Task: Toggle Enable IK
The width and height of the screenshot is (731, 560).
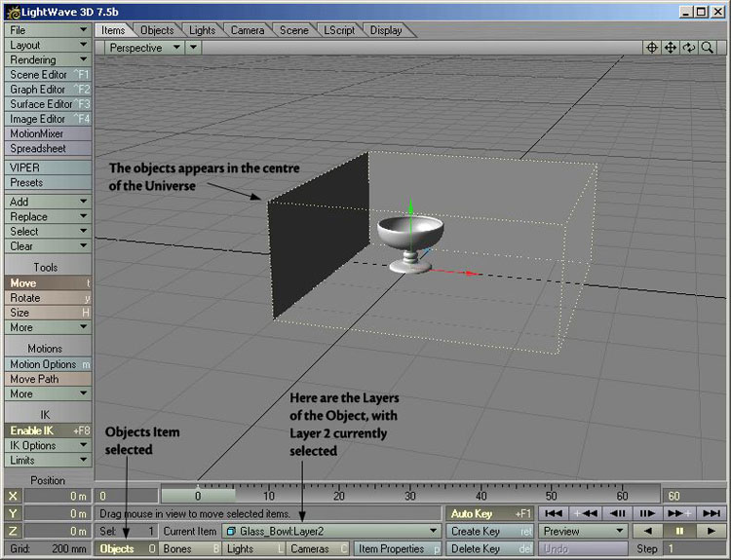Action: [48, 429]
